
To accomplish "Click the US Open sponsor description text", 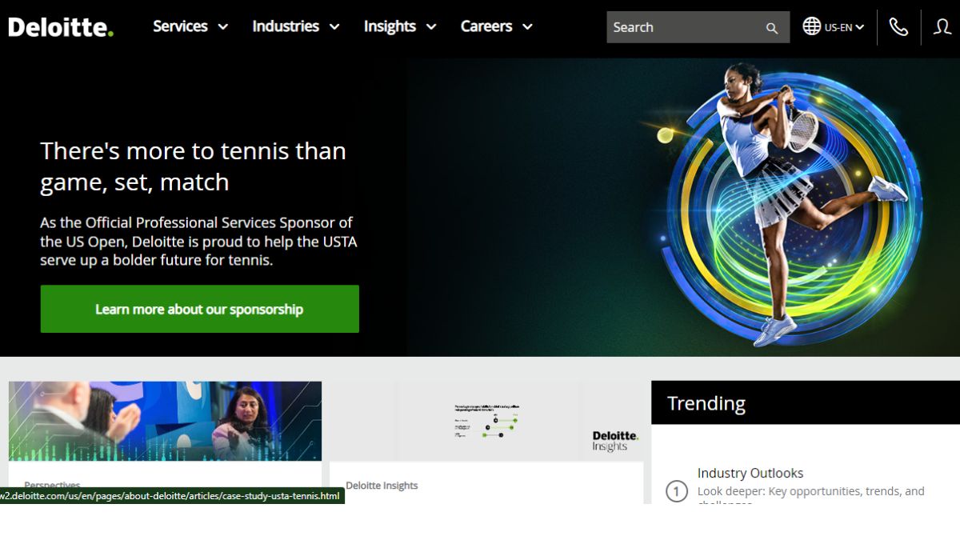I will tap(198, 242).
